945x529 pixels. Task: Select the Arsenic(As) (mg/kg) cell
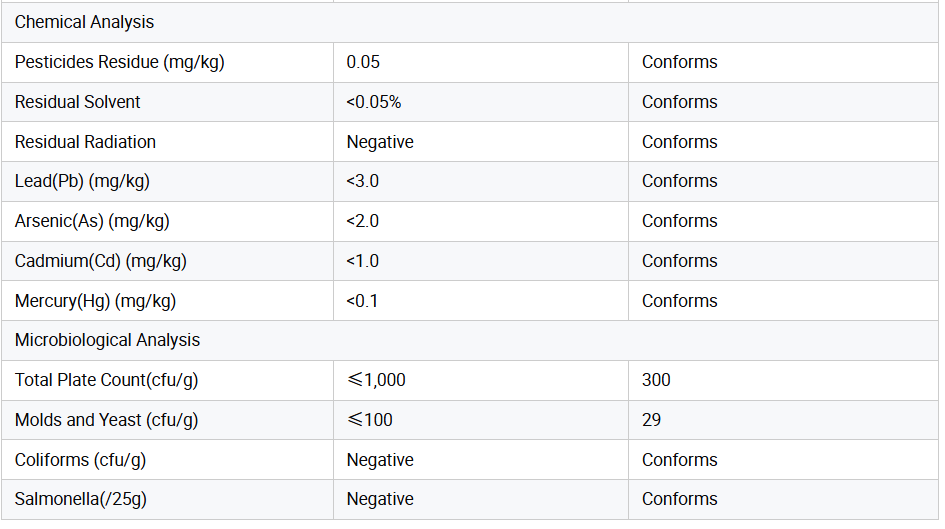[x=99, y=221]
